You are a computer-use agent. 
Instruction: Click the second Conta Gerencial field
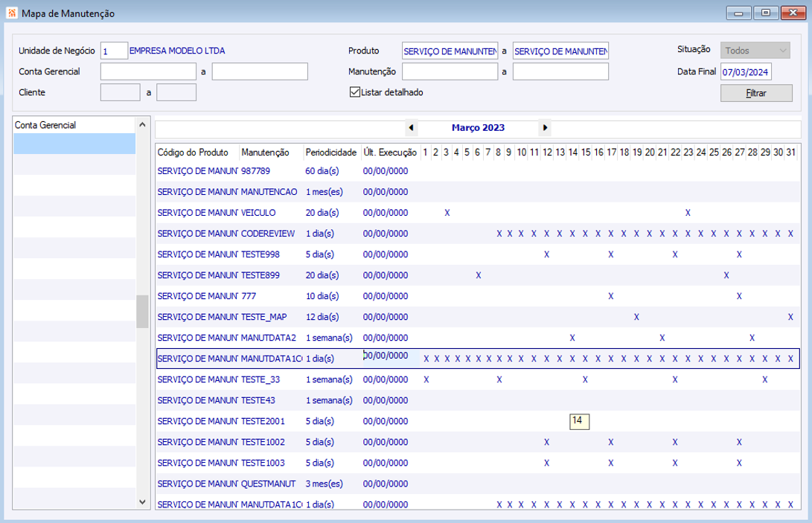260,71
